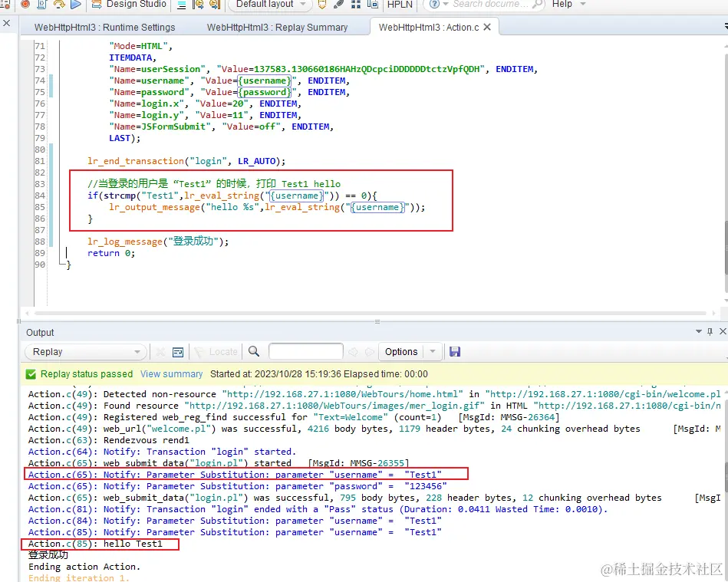Click line number 81 in the gutter
The height and width of the screenshot is (582, 728).
pyautogui.click(x=40, y=161)
